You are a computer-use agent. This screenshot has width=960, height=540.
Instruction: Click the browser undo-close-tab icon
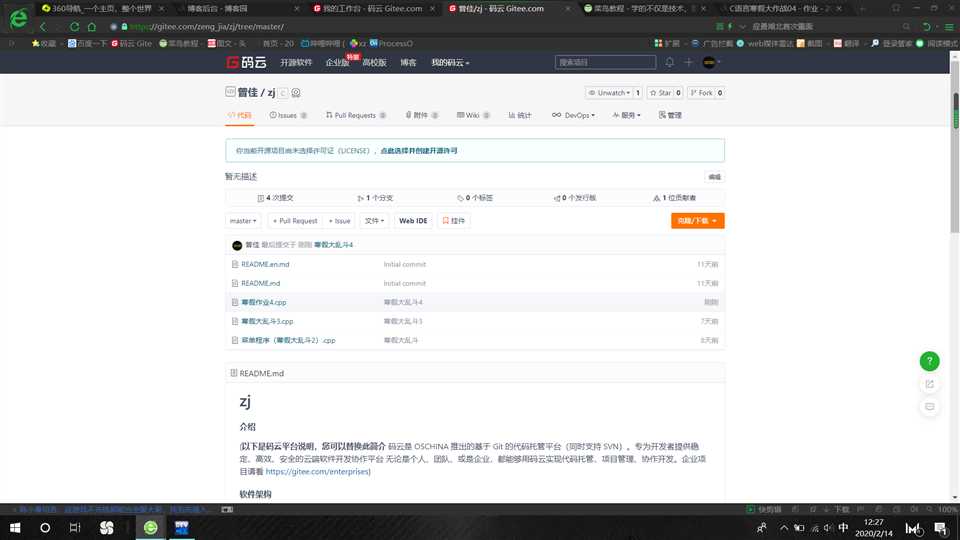[927, 27]
